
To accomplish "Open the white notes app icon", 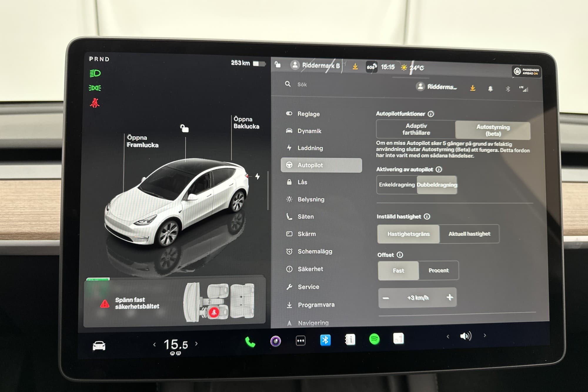I will coord(398,338).
